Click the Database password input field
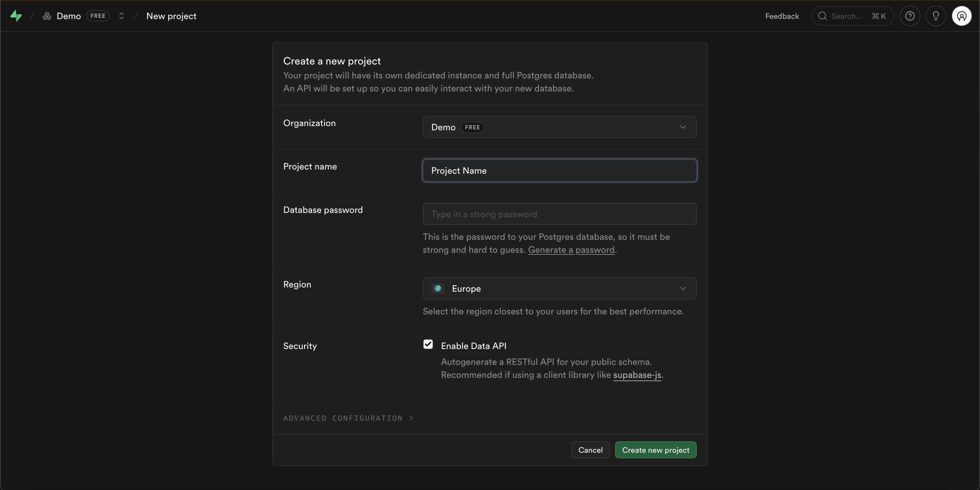Image resolution: width=980 pixels, height=490 pixels. click(x=559, y=214)
